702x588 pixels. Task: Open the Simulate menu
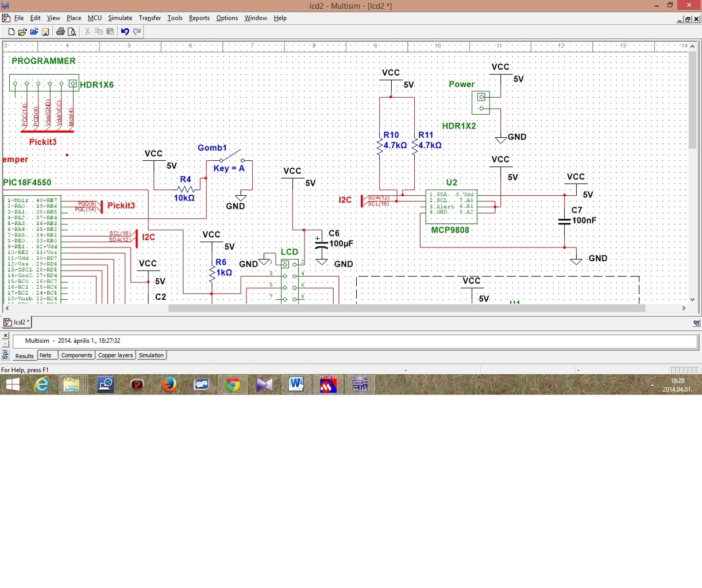120,18
